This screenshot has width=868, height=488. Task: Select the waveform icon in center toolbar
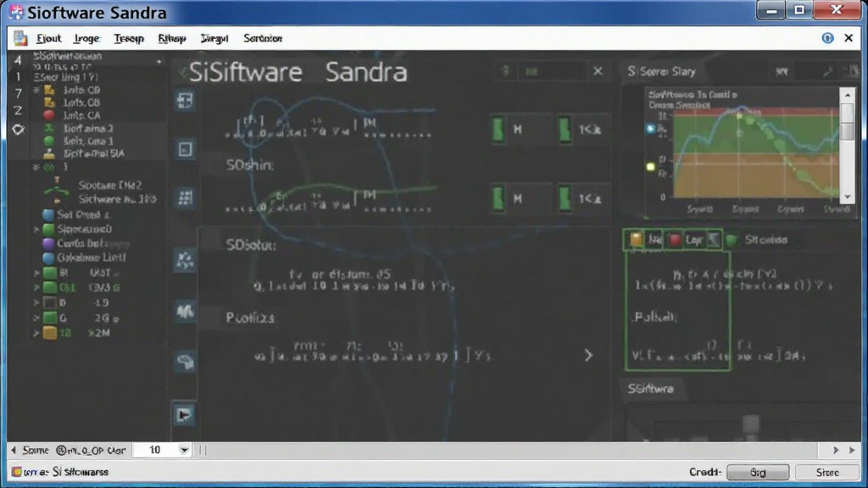185,312
